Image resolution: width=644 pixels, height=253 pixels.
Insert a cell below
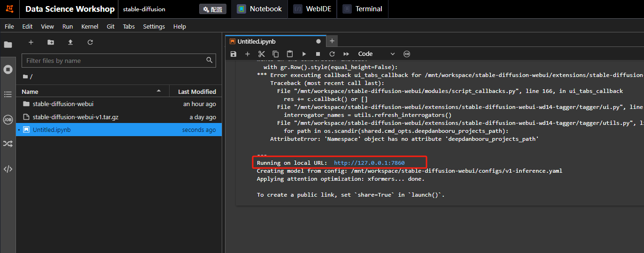pyautogui.click(x=248, y=54)
